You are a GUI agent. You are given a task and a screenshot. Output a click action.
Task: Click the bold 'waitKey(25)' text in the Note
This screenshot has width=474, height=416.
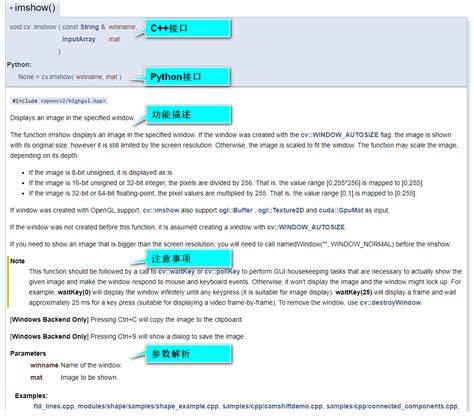point(354,292)
